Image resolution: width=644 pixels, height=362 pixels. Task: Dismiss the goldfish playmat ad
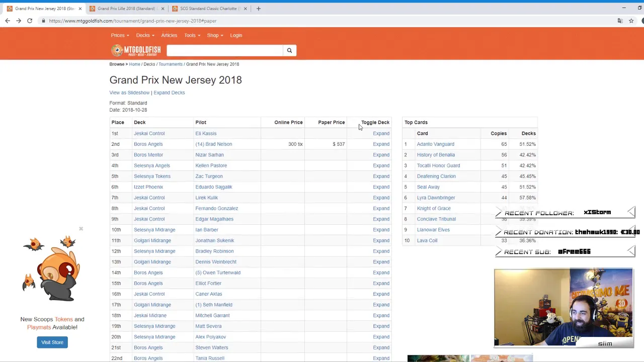80,229
